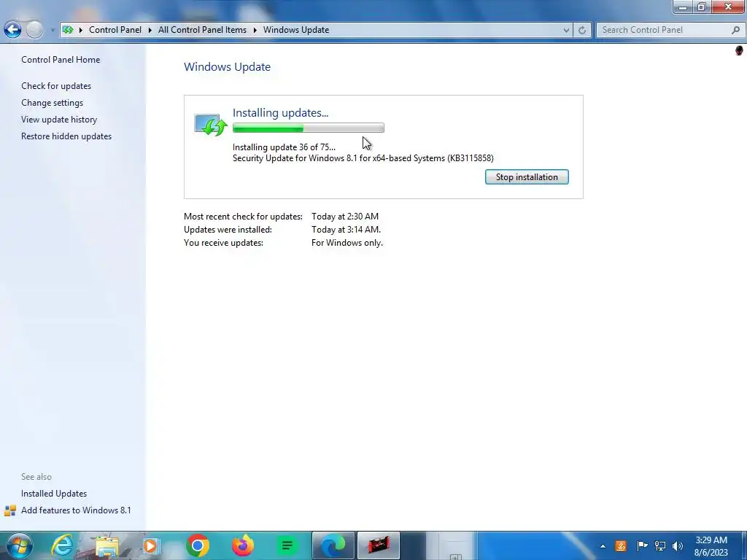
Task: Click the Windows Update status icon
Action: pos(211,124)
